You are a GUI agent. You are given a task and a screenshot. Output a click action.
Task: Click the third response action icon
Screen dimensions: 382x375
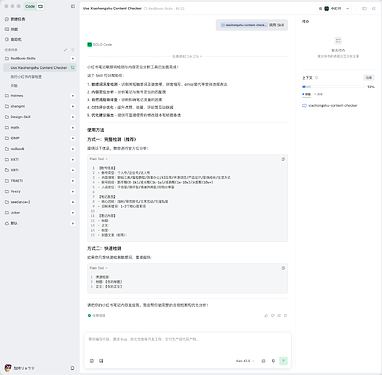pos(279,315)
